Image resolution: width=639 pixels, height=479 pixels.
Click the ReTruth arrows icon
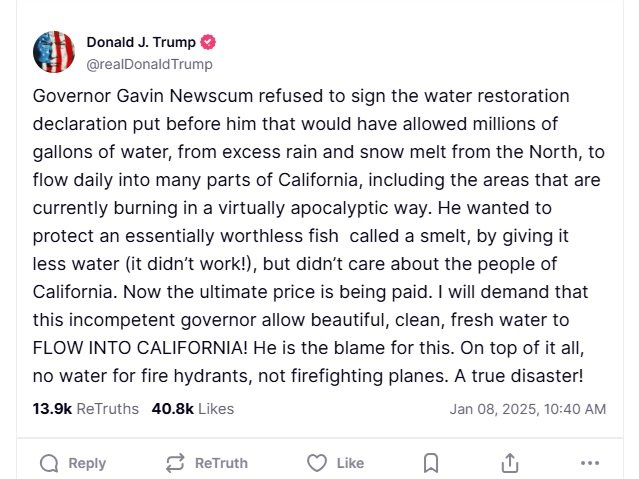176,463
